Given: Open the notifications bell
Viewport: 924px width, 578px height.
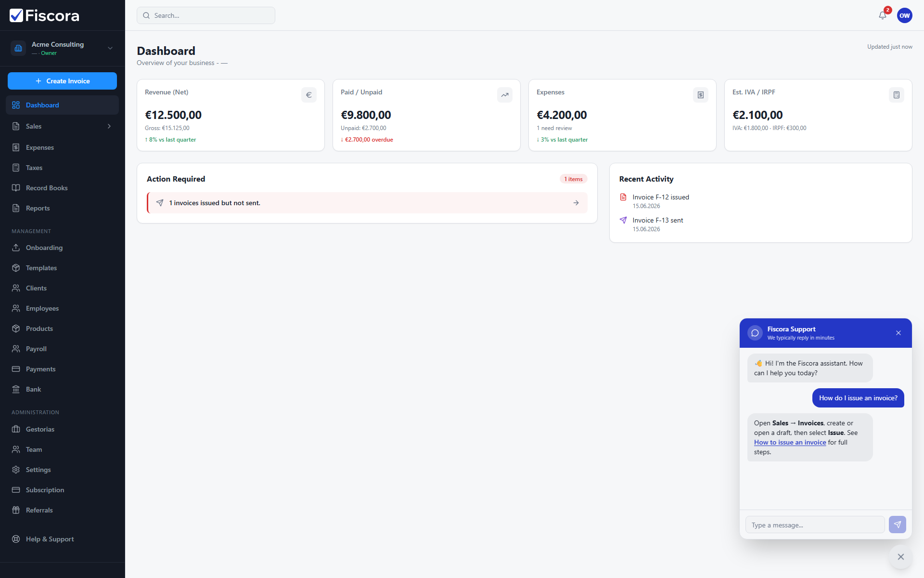Looking at the screenshot, I should pos(883,15).
